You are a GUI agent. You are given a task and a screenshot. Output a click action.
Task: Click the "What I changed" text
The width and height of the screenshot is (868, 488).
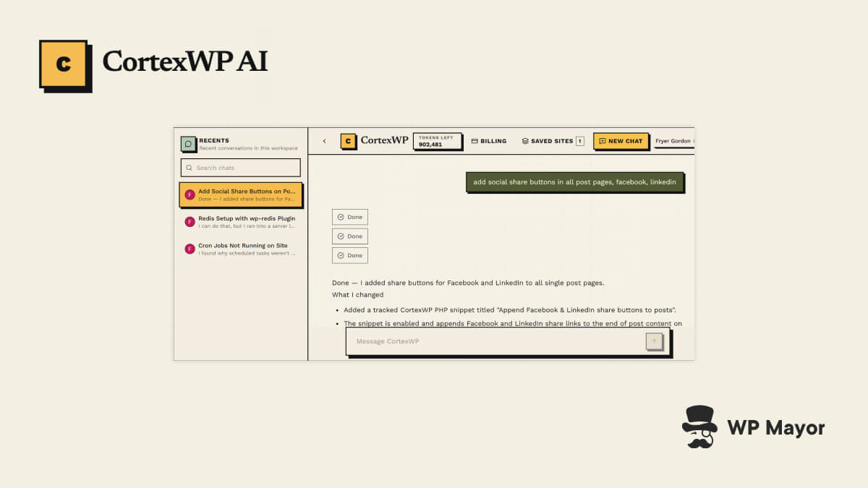pyautogui.click(x=358, y=295)
